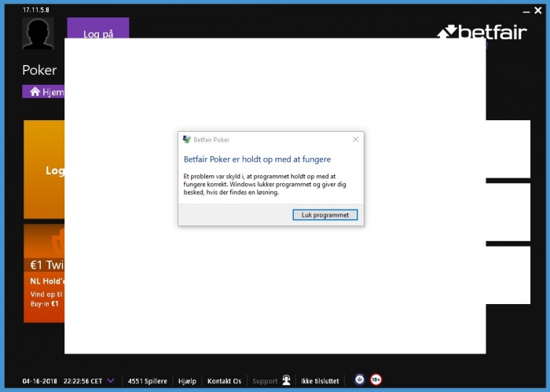Open the Kontakt Os link
The height and width of the screenshot is (392, 550).
tap(224, 381)
